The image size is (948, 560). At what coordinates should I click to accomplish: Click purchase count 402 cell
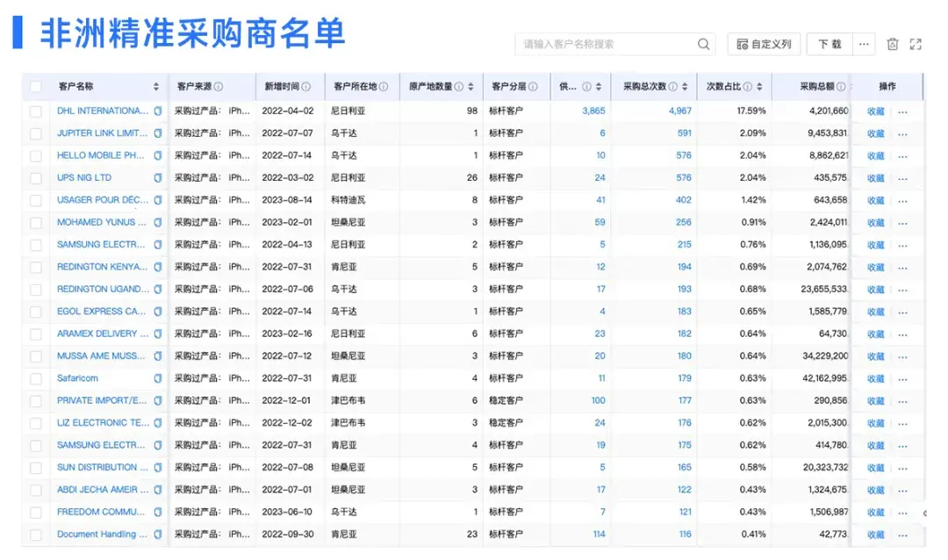683,199
